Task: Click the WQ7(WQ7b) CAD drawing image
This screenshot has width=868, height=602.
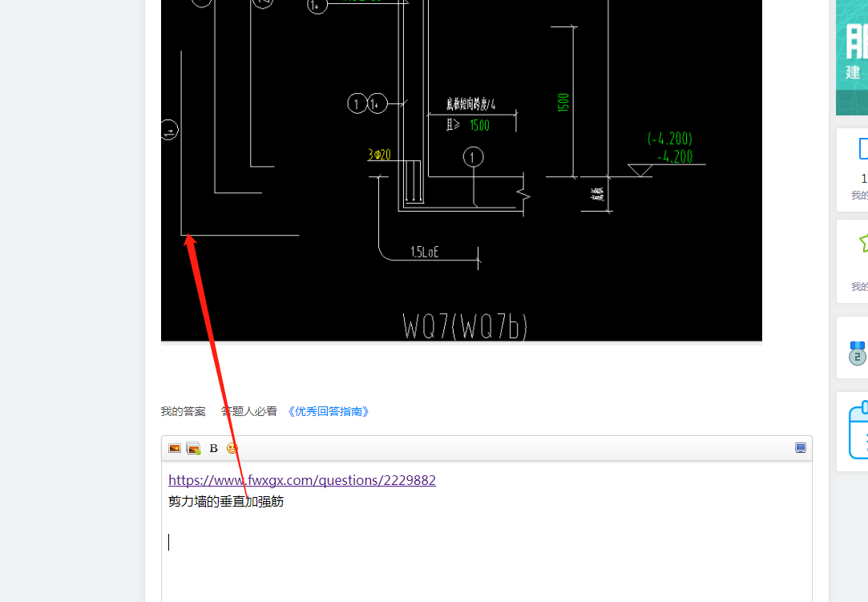Action: [462, 171]
